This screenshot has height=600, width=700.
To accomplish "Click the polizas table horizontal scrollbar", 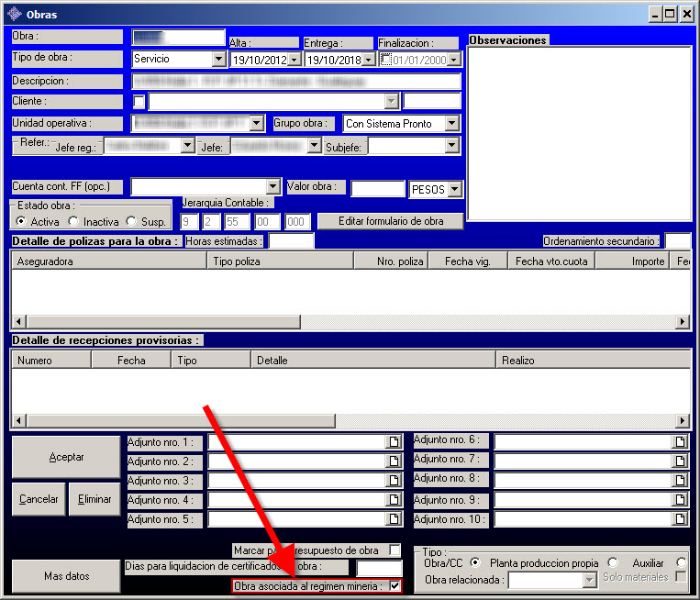I will pyautogui.click(x=349, y=322).
